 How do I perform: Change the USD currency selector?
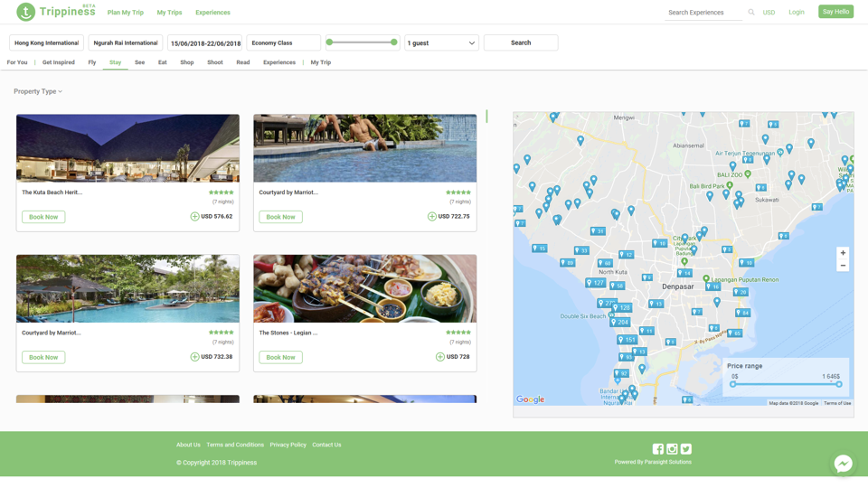click(x=769, y=12)
